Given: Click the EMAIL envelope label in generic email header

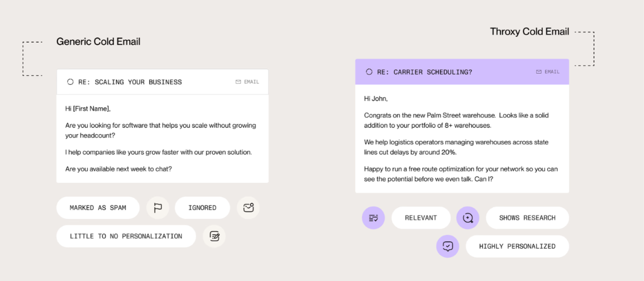Looking at the screenshot, I should 247,82.
